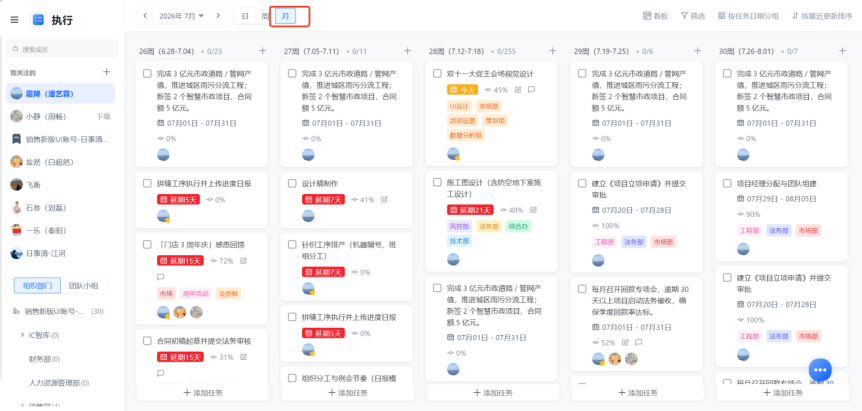Click the edit icon on 设计稿制作 card

(x=384, y=199)
